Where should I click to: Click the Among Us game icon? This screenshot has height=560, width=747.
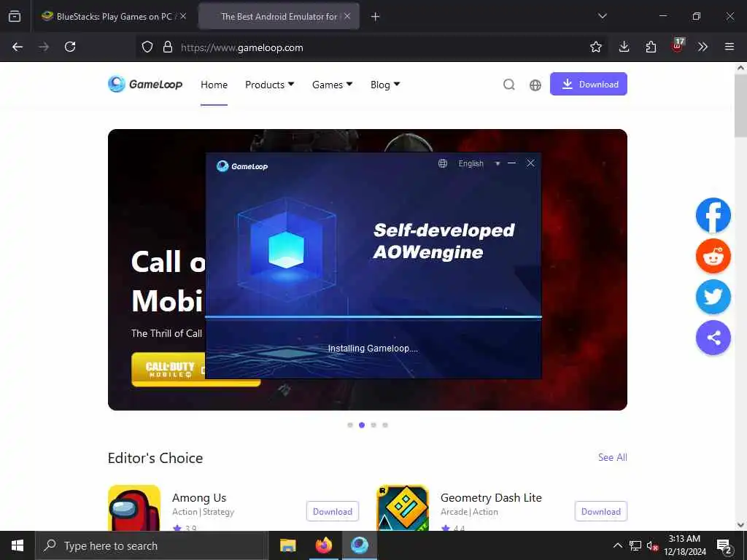coord(134,507)
